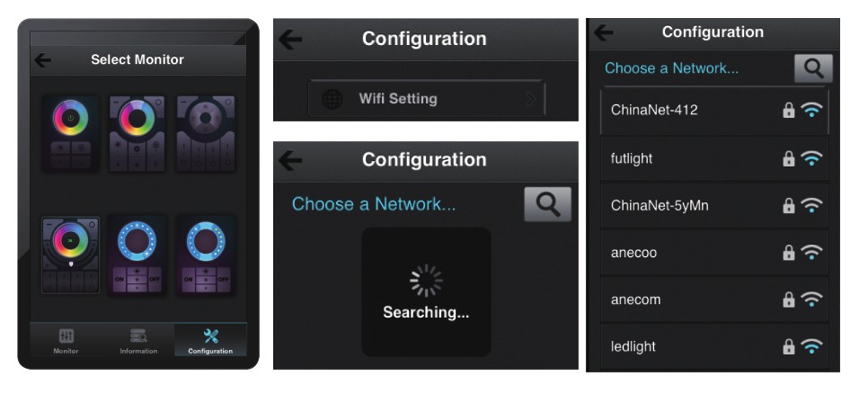Screen dimensions: 868x394
Task: Choose the gray dial remote monitor
Action: 206,133
